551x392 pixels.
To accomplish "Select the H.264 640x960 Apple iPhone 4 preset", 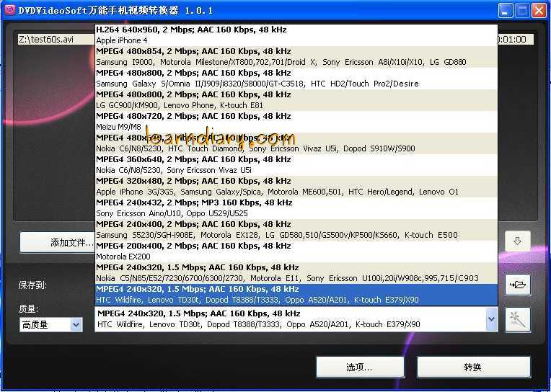I will point(296,35).
